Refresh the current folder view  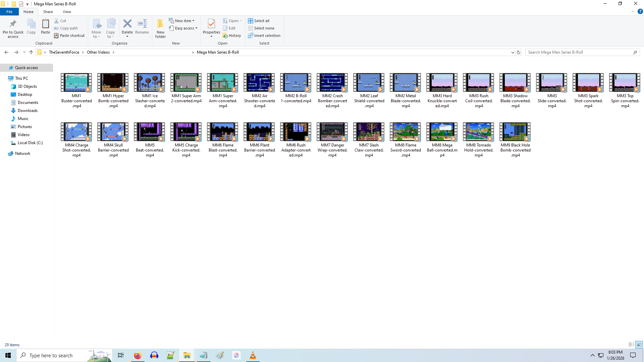pyautogui.click(x=519, y=52)
